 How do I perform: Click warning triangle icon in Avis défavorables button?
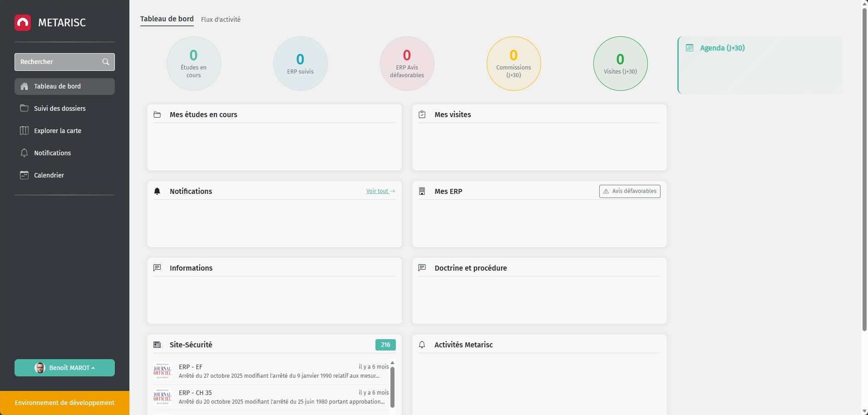606,191
